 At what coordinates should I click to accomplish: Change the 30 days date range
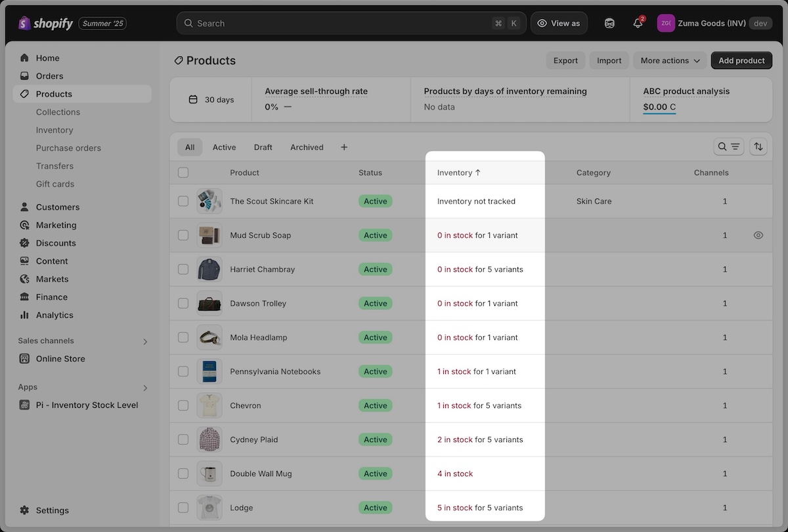pyautogui.click(x=211, y=100)
